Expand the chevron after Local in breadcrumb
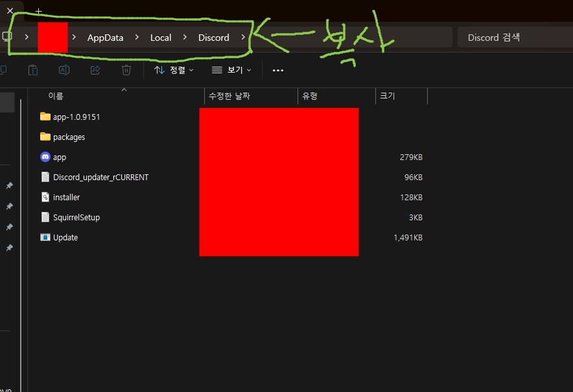Image resolution: width=573 pixels, height=392 pixels. (185, 37)
